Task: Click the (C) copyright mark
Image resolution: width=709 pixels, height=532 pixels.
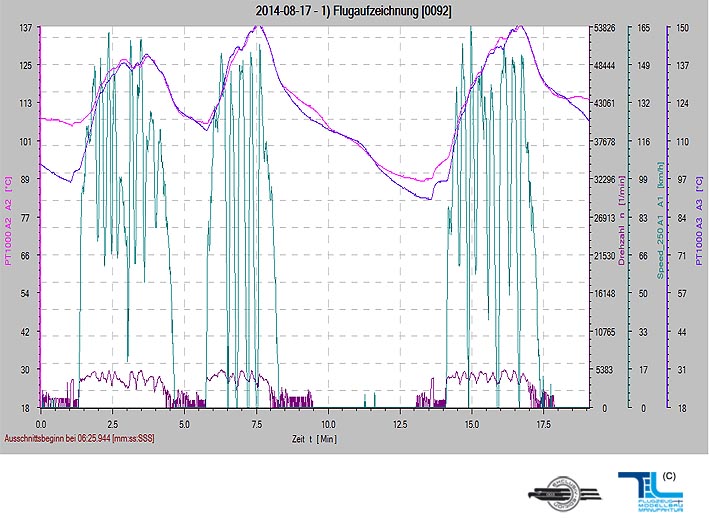Action: [x=670, y=473]
